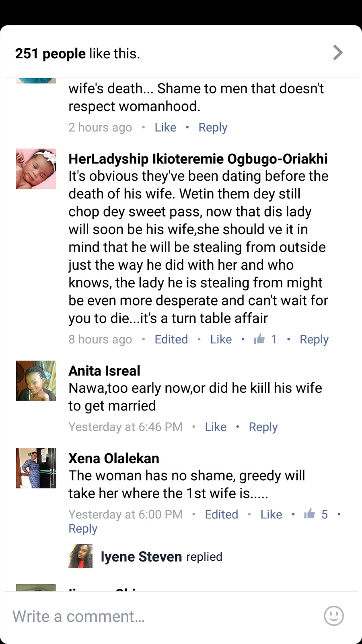The width and height of the screenshot is (362, 644).
Task: View Edited history on Xena Olalekan's comment
Action: click(222, 514)
